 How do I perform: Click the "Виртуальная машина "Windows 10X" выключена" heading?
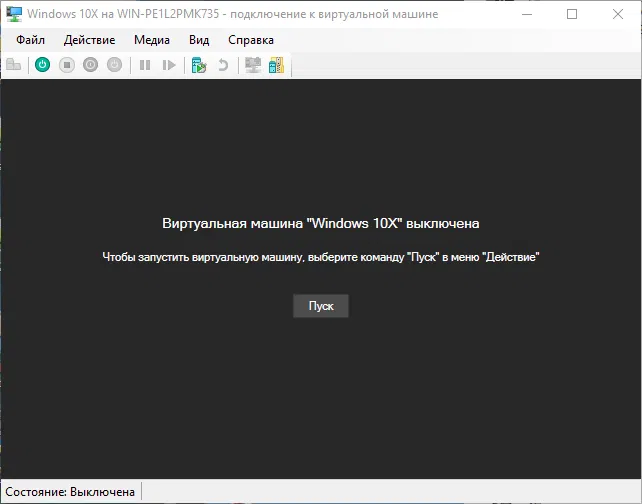pos(321,224)
